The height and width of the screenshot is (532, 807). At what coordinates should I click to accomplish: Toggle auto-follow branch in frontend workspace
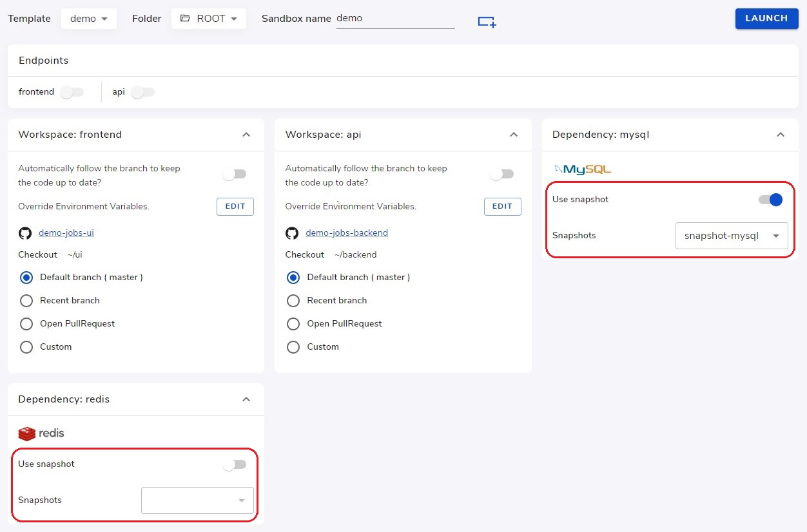234,174
